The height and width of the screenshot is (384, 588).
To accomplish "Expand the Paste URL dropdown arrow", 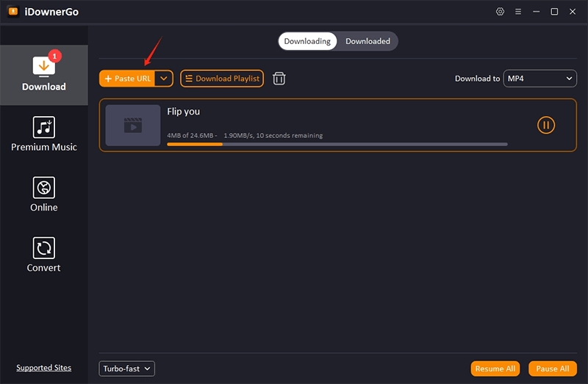I will [x=164, y=79].
